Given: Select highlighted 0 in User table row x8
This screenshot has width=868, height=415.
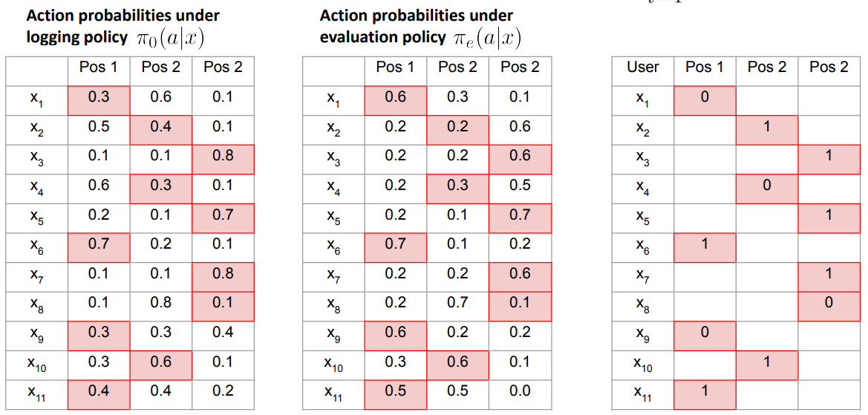Looking at the screenshot, I should pyautogui.click(x=829, y=303).
